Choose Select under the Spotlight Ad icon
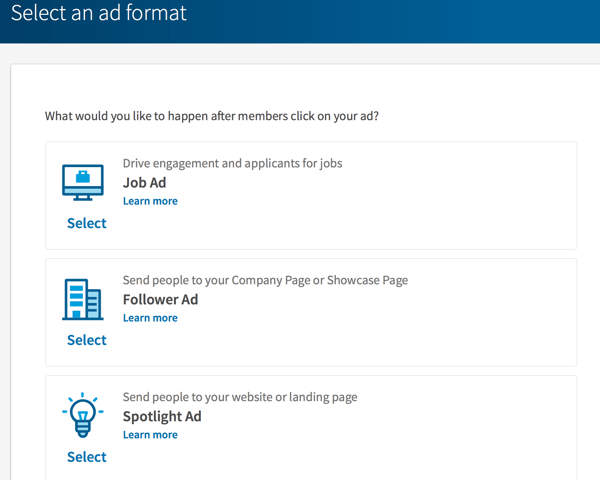The width and height of the screenshot is (600, 480). click(87, 457)
